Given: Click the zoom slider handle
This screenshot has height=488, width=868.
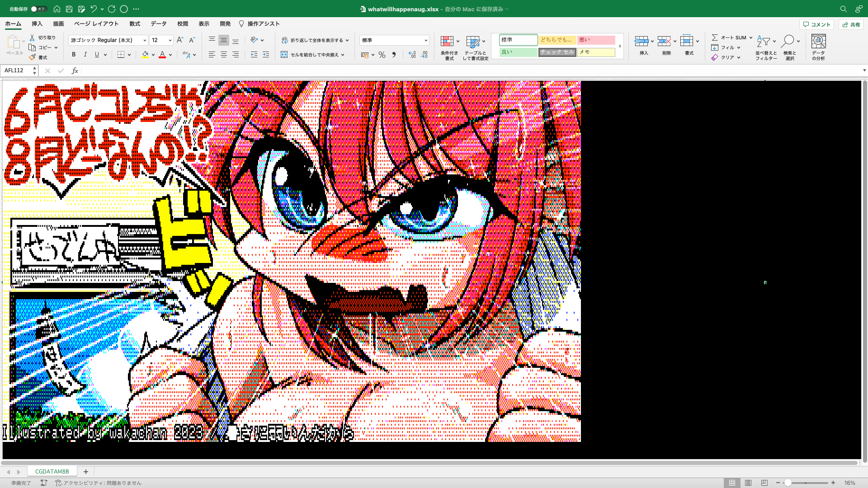Looking at the screenshot, I should point(788,483).
